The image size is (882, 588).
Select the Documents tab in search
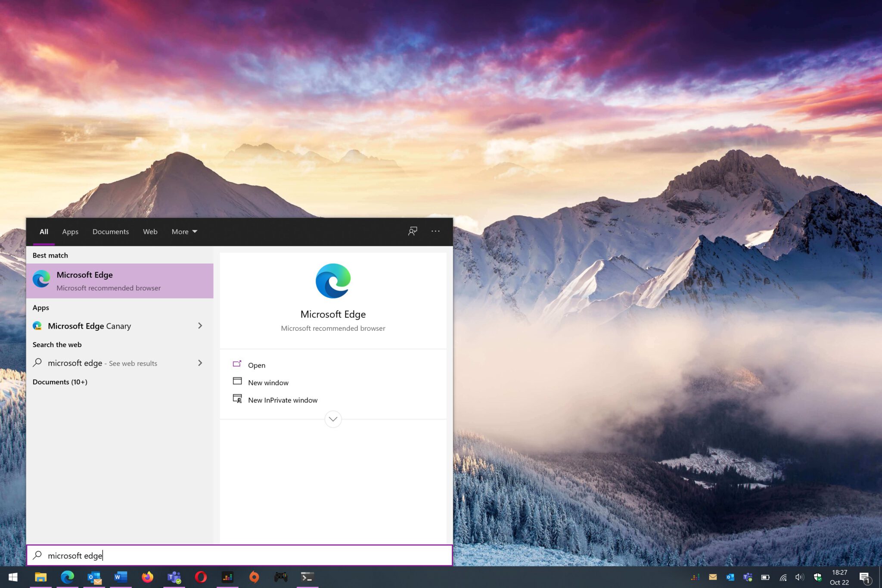pos(110,231)
